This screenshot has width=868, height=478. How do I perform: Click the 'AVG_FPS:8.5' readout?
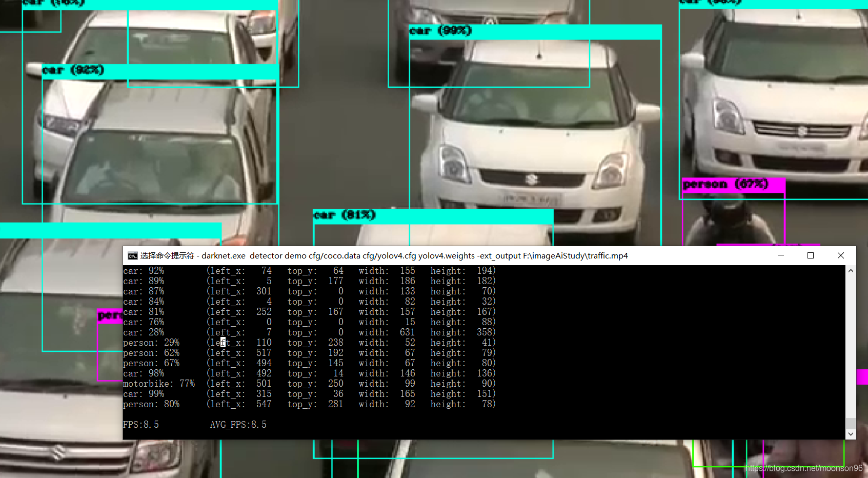(x=238, y=425)
